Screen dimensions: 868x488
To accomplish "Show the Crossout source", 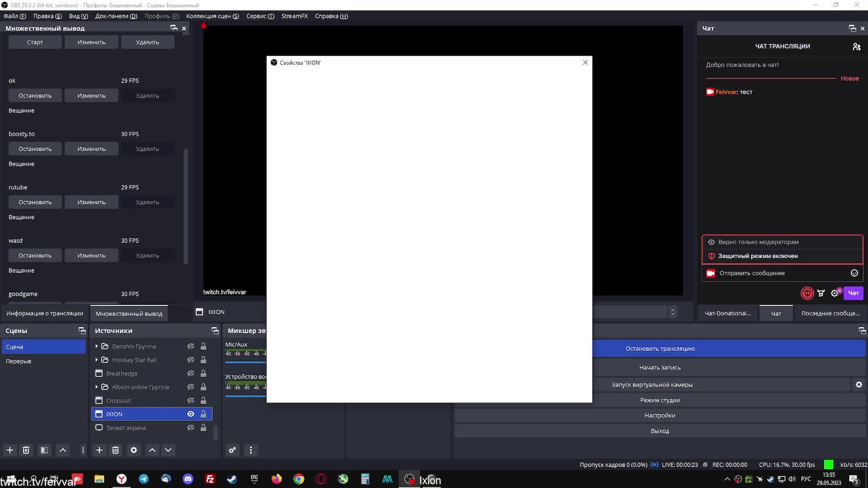I will pos(191,400).
